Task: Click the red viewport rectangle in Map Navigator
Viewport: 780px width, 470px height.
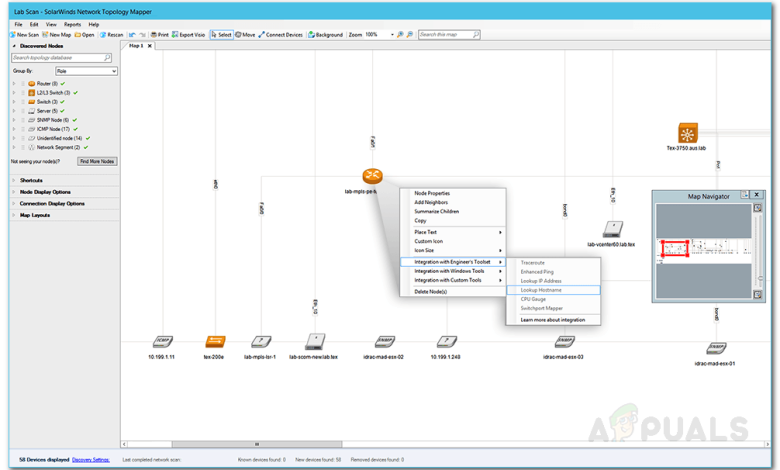Action: [675, 248]
